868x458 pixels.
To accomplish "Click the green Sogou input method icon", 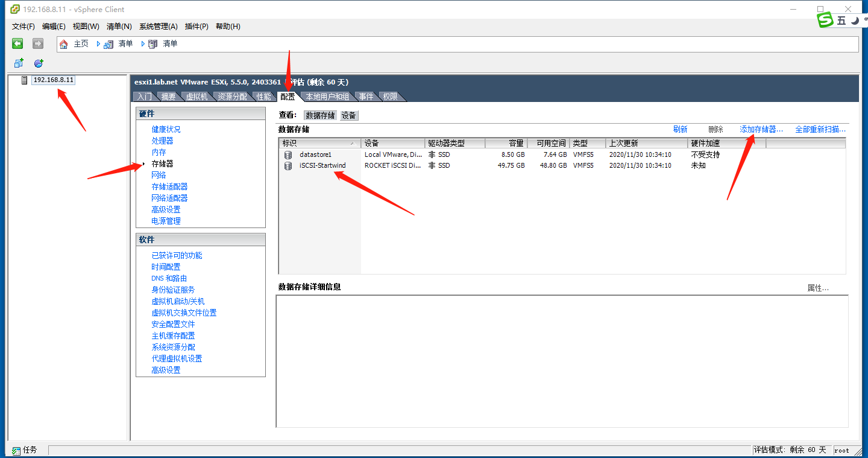I will click(825, 20).
